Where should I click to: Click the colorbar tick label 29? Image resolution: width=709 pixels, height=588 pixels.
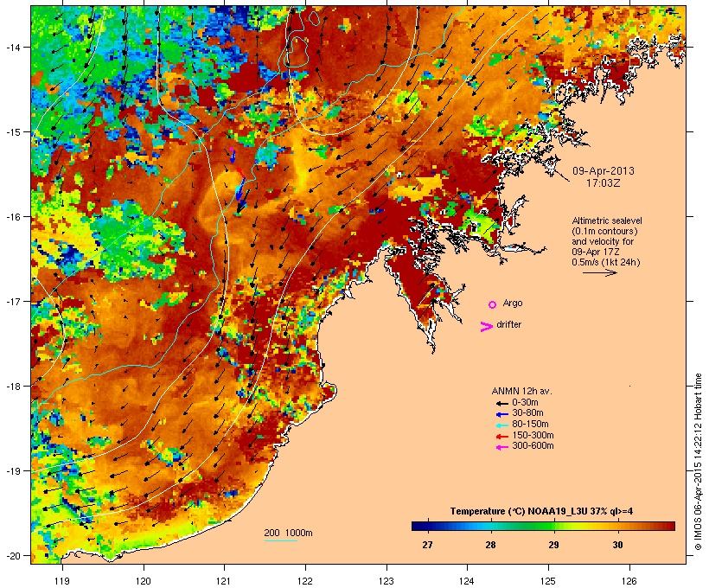coord(554,545)
